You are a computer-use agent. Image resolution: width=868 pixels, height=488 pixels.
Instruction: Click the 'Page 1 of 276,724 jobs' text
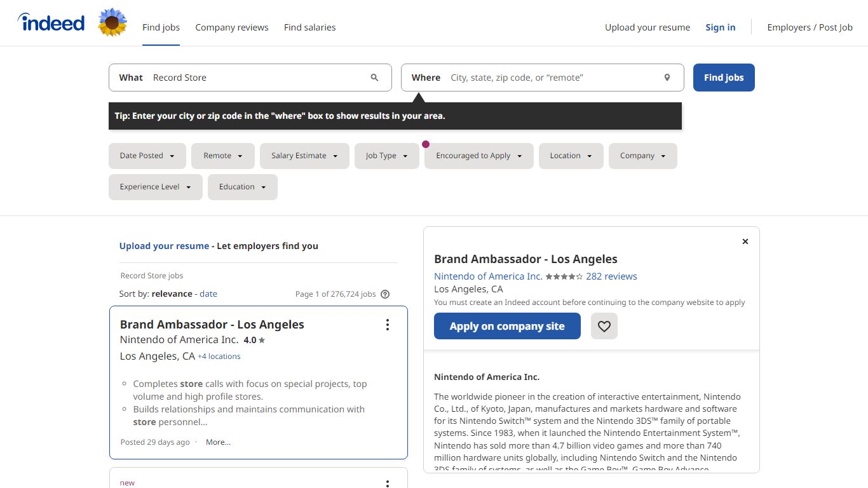[x=336, y=294]
